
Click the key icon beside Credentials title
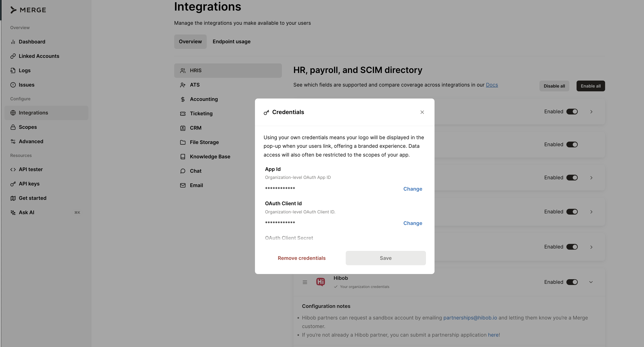coord(266,112)
